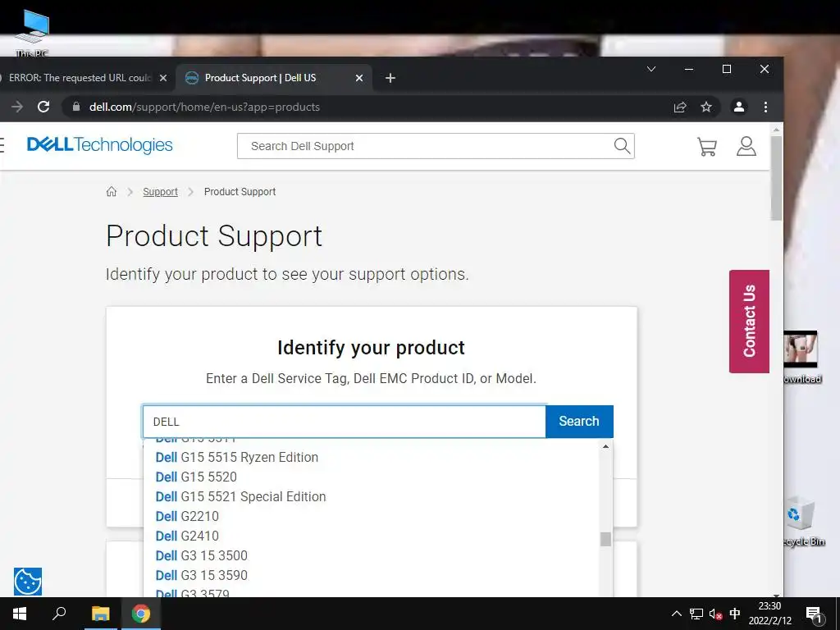Close the Product Support tab
Viewport: 840px width, 630px height.
(x=359, y=78)
